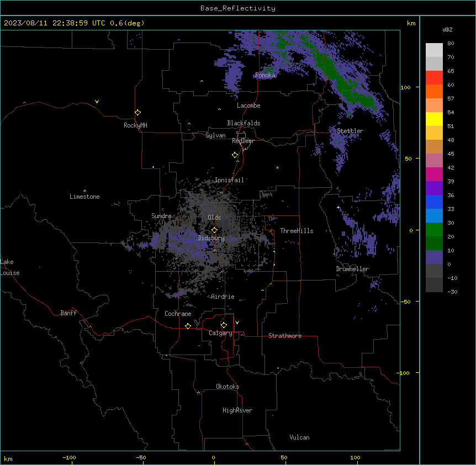Viewport: 476px width, 465px height.
Task: Click the yellow V marker northwest of RockyMH
Action: pos(97,102)
